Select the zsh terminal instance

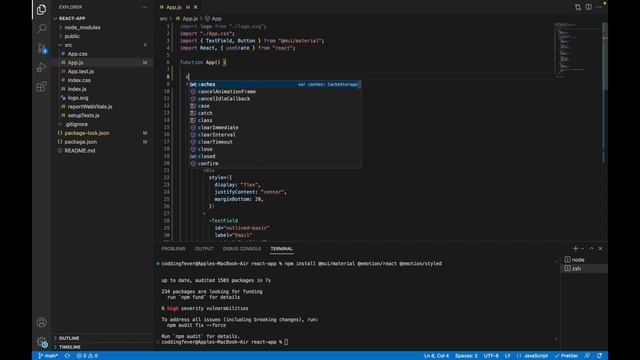point(584,269)
